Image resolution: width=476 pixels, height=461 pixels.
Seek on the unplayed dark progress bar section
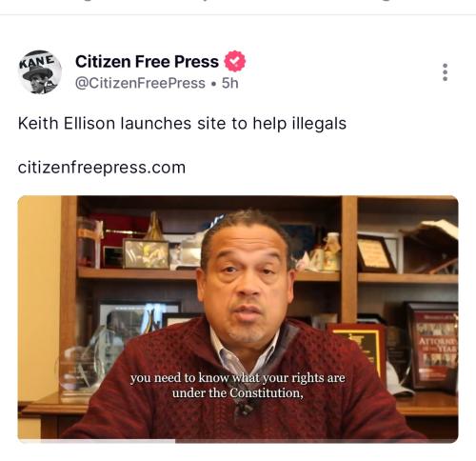click(x=316, y=441)
